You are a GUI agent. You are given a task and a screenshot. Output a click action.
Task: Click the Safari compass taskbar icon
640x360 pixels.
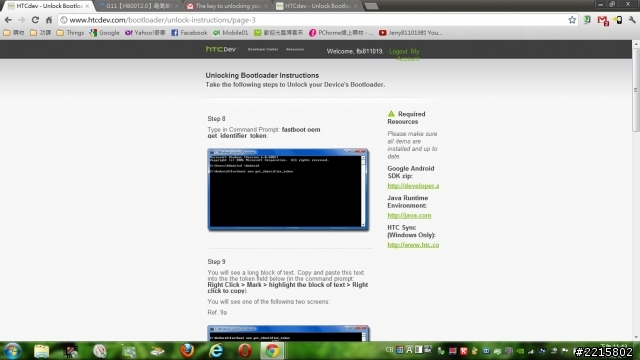(100, 351)
